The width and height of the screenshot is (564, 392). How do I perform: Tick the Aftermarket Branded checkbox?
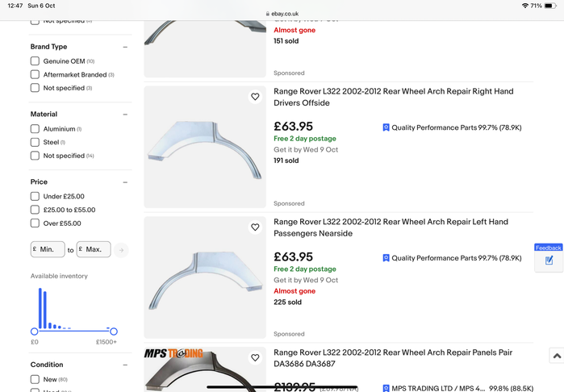(x=35, y=74)
